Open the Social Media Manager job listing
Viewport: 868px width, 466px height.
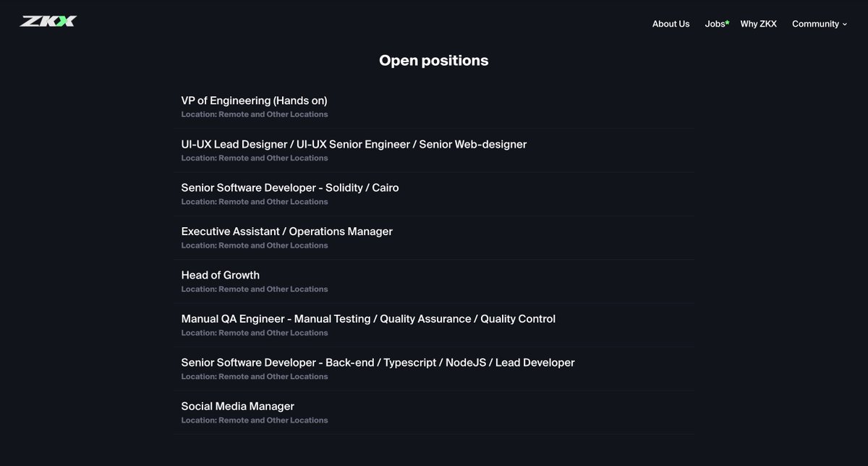(x=237, y=406)
